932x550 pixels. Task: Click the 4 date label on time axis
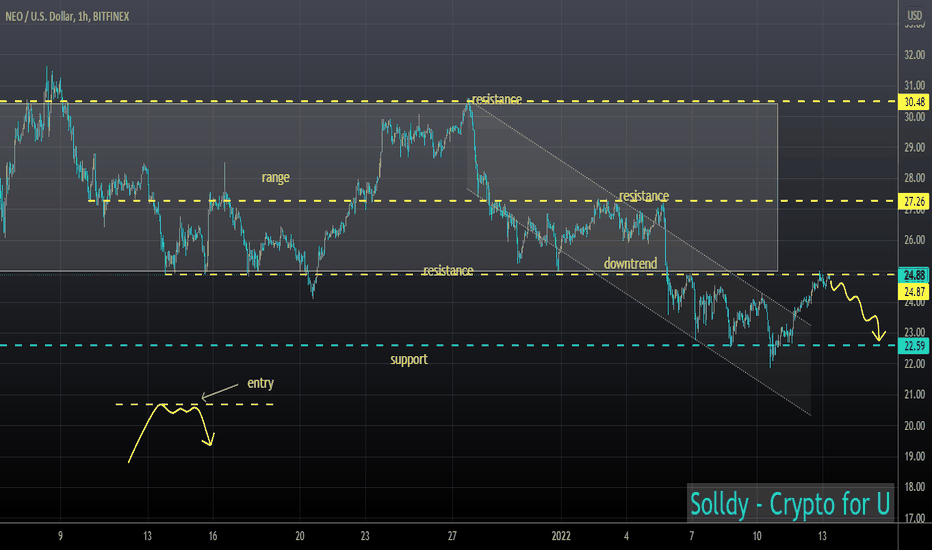626,536
